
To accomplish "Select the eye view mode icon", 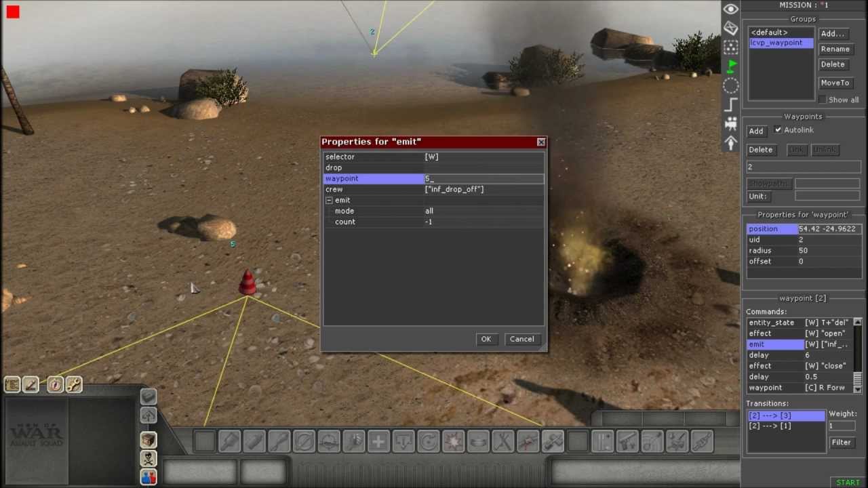I will pos(731,9).
